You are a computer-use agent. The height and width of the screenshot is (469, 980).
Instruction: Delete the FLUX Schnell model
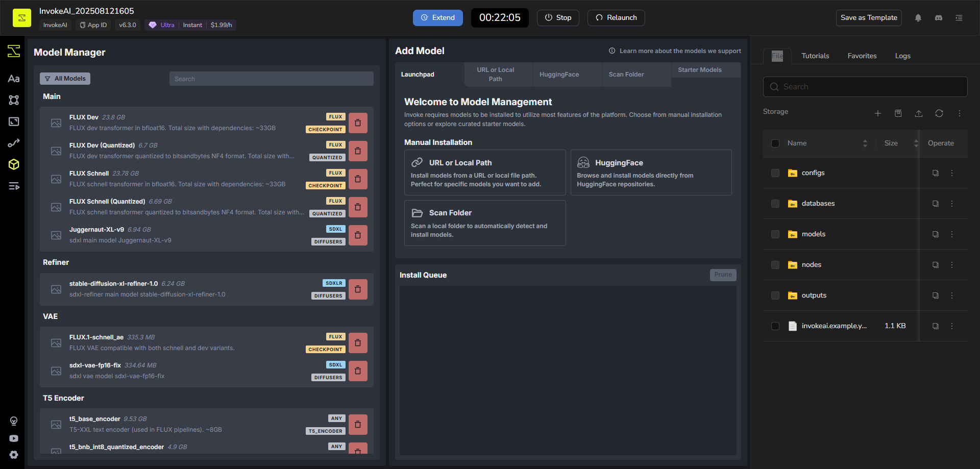[358, 179]
